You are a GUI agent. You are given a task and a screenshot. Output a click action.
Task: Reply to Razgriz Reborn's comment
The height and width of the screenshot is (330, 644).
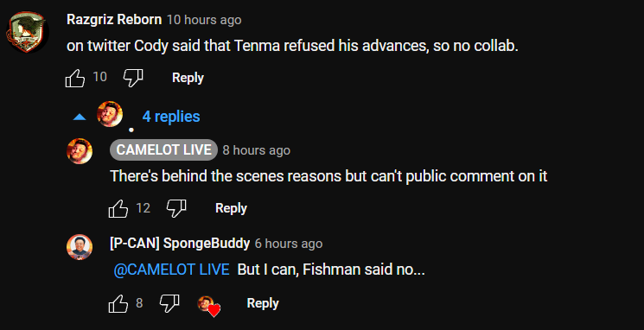click(x=188, y=78)
